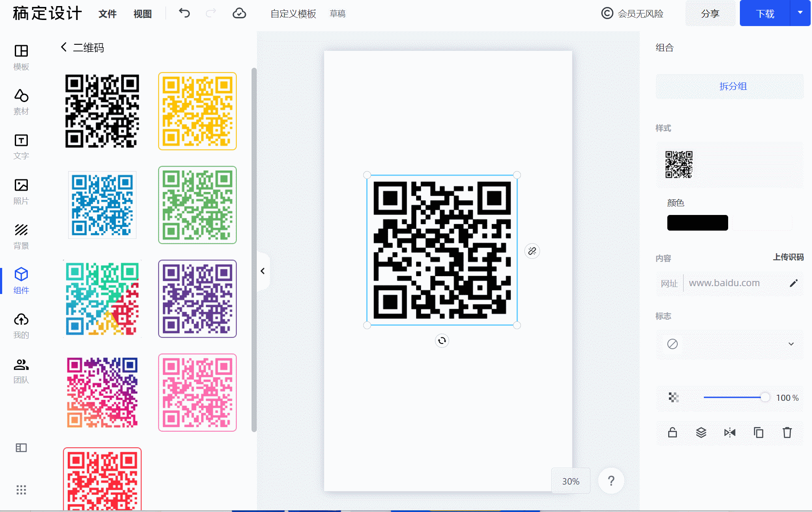Go back from the 二维码 panel
The width and height of the screenshot is (812, 512).
point(64,47)
